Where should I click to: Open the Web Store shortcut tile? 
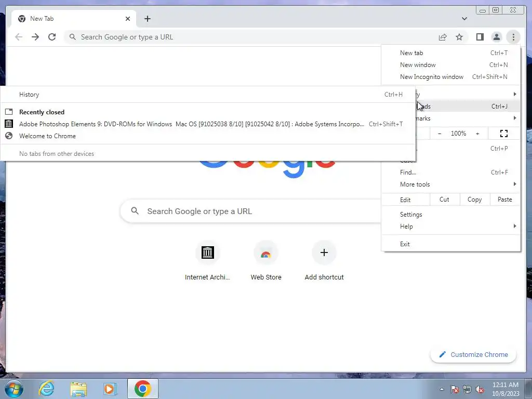(x=266, y=261)
